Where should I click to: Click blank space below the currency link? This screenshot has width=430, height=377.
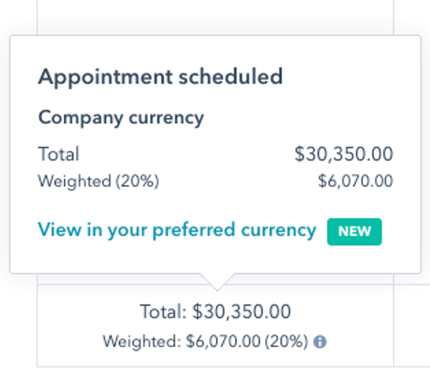click(x=215, y=260)
